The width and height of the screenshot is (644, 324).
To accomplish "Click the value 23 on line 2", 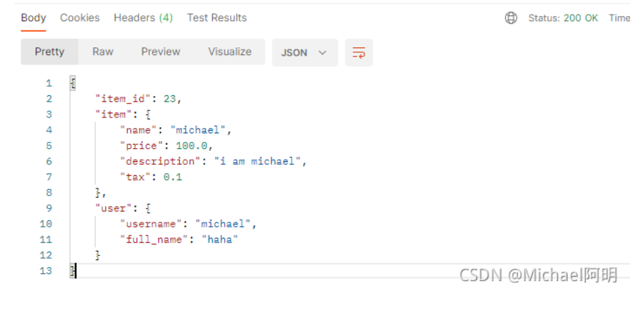I will click(169, 99).
